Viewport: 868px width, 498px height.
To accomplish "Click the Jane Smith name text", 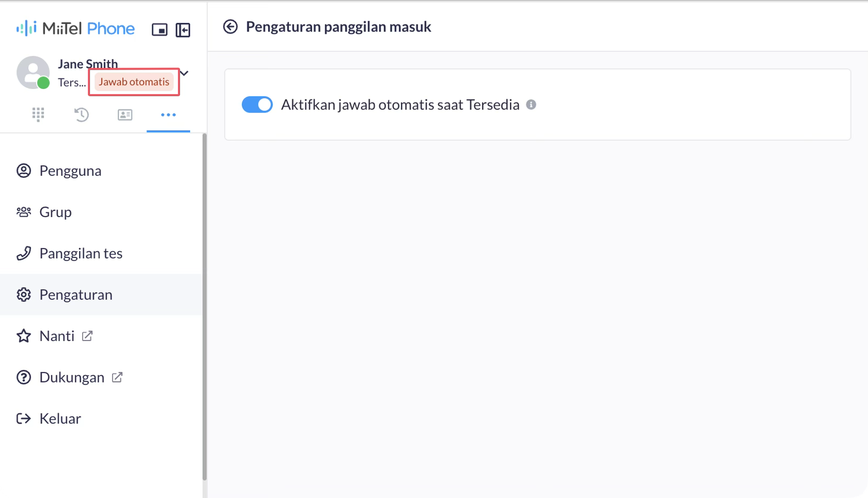I will 88,64.
